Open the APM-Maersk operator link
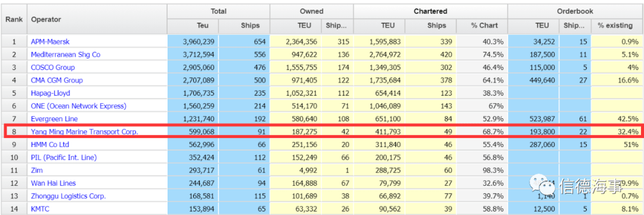 [x=50, y=42]
